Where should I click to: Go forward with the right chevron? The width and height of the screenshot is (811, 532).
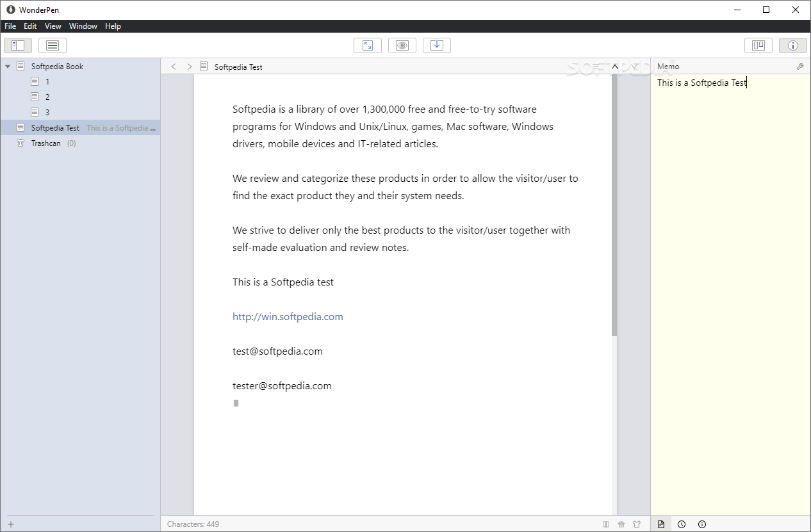coord(189,67)
